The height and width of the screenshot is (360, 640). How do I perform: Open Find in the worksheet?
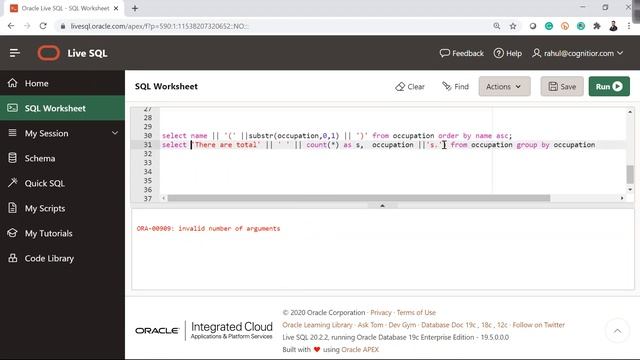click(456, 87)
